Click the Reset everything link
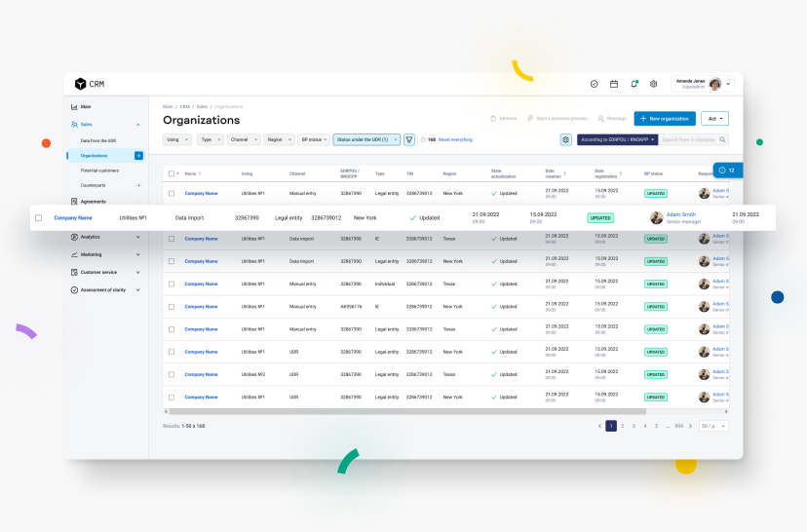This screenshot has height=532, width=807. tap(455, 139)
